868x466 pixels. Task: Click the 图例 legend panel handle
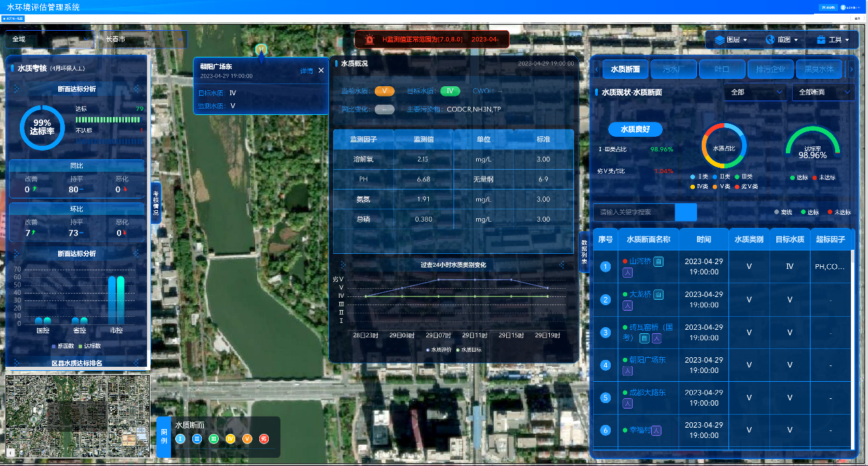[x=163, y=437]
